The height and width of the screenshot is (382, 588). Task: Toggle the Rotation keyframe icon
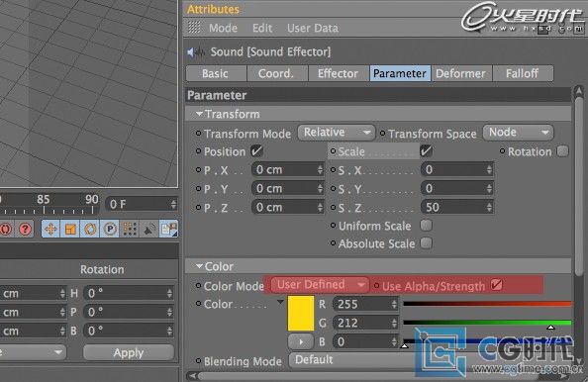tap(90, 229)
